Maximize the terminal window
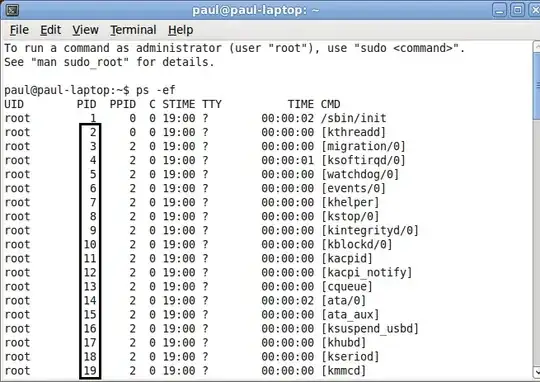The width and height of the screenshot is (540, 382). 517,10
